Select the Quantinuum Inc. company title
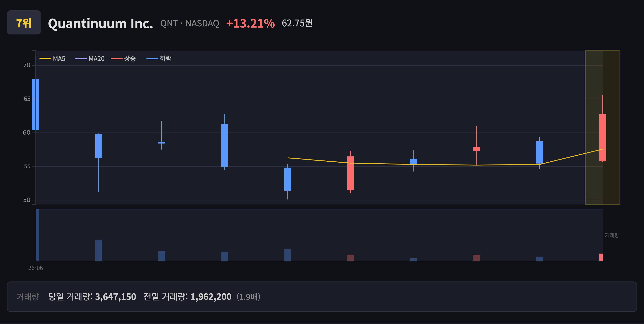644x324 pixels. 100,24
